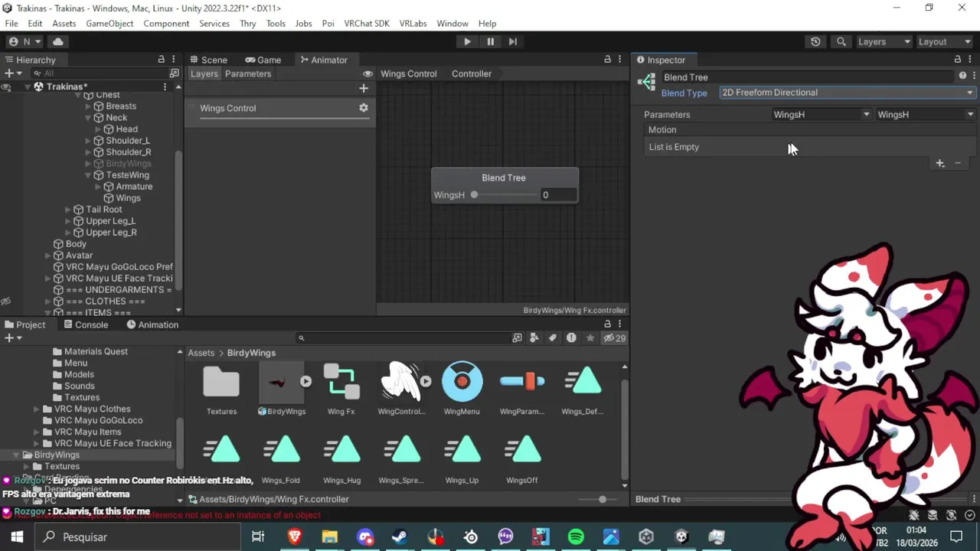Open Spotify from the taskbar
980x551 pixels.
(x=576, y=537)
